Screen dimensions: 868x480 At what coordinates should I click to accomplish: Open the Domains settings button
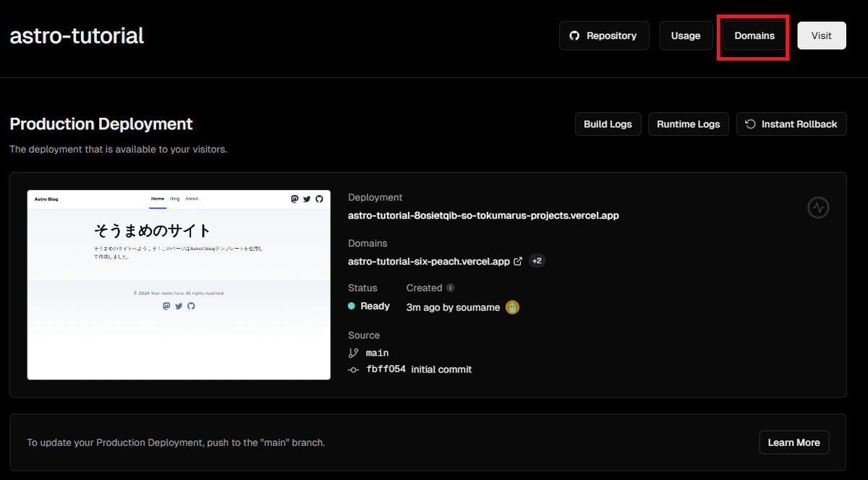click(754, 35)
